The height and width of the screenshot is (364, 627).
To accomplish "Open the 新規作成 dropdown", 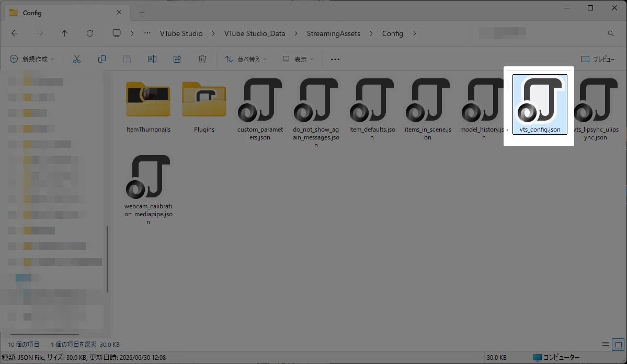I will click(x=32, y=59).
